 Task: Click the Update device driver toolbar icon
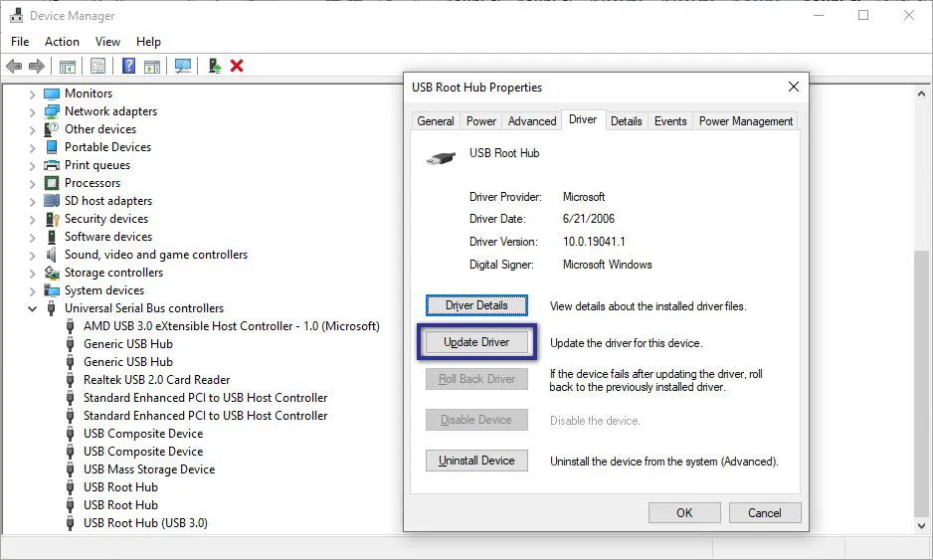tap(215, 66)
